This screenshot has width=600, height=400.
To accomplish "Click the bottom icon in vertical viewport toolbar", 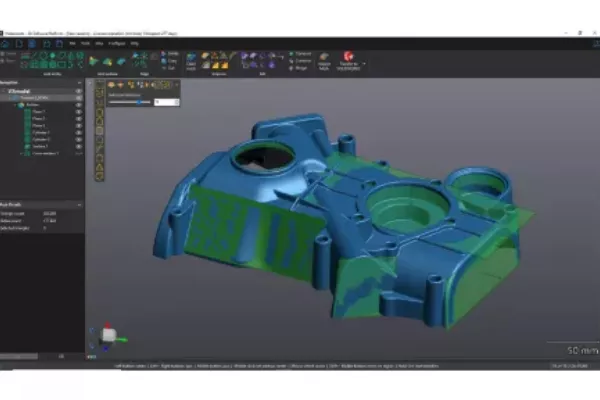I will coord(100,175).
